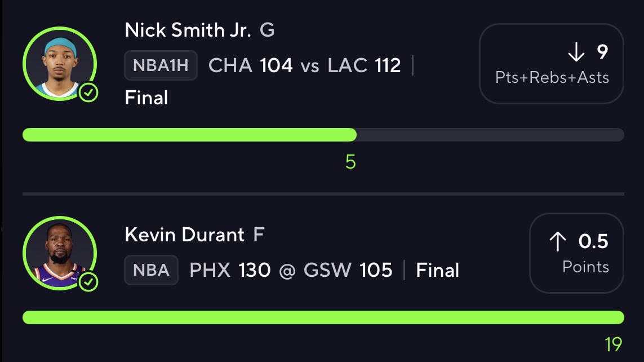Click green checkmark badge on Kevin Durant

(x=88, y=282)
